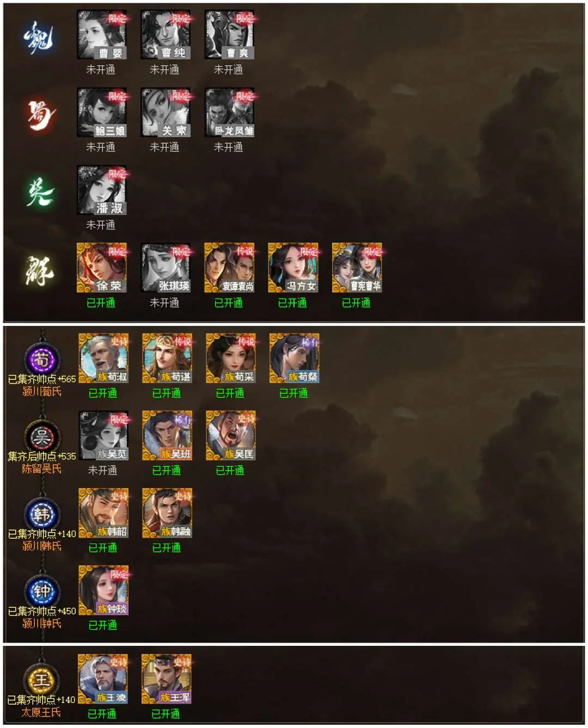Click 已开通 label under 族钟琰
This screenshot has height=728, width=588.
pyautogui.click(x=103, y=625)
